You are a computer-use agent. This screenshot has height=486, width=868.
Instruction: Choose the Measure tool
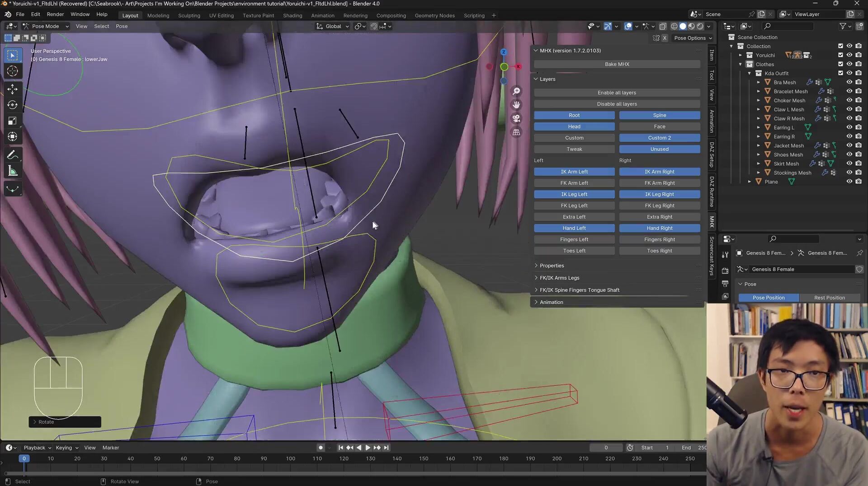13,171
